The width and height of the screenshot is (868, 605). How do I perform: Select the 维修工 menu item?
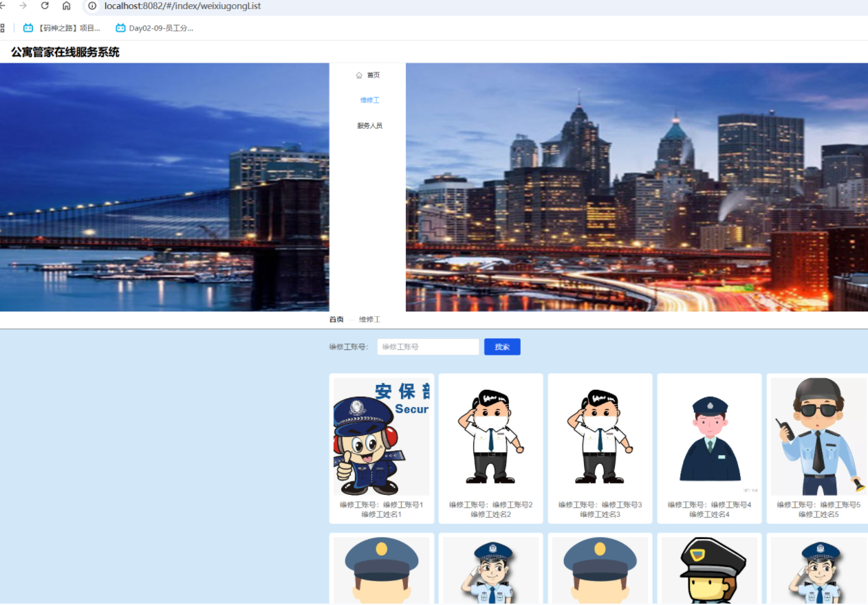tap(369, 100)
